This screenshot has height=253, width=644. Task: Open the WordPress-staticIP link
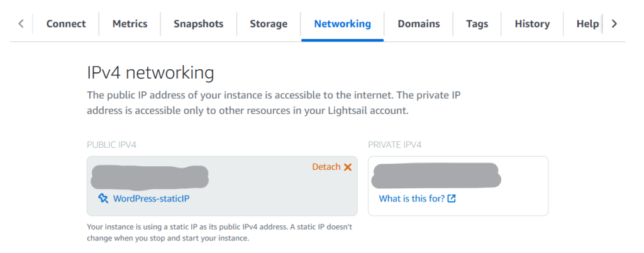click(x=151, y=198)
